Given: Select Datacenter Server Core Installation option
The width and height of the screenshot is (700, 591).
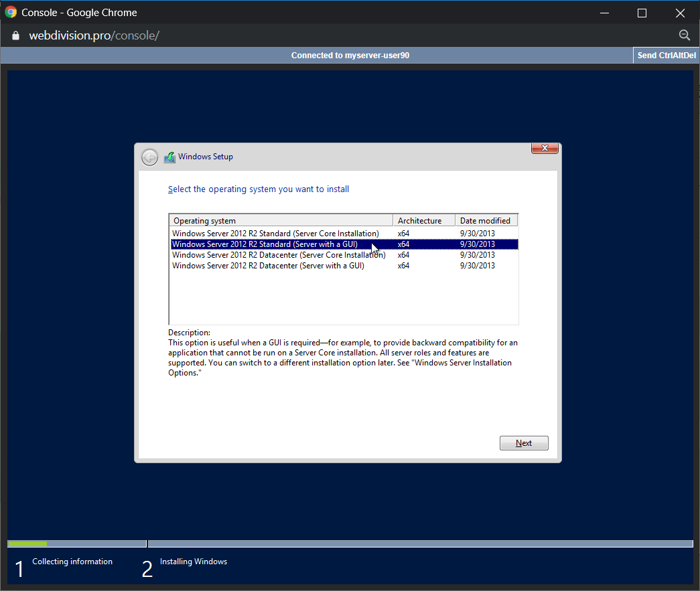Looking at the screenshot, I should (278, 255).
